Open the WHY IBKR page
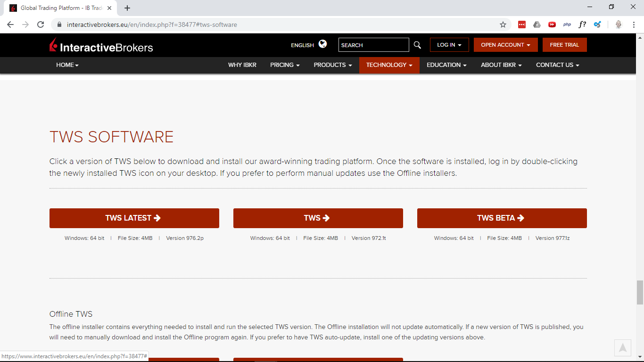The image size is (644, 362). pos(242,65)
